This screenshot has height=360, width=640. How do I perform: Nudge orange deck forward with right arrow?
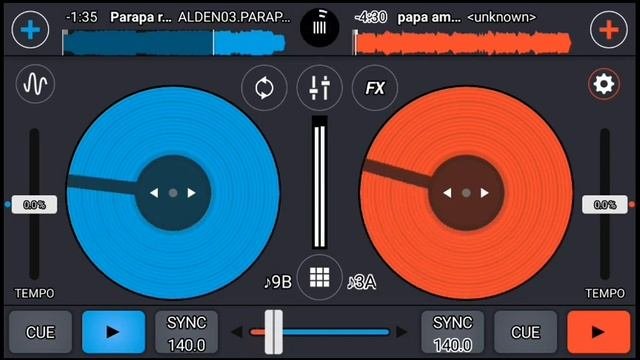pos(484,193)
